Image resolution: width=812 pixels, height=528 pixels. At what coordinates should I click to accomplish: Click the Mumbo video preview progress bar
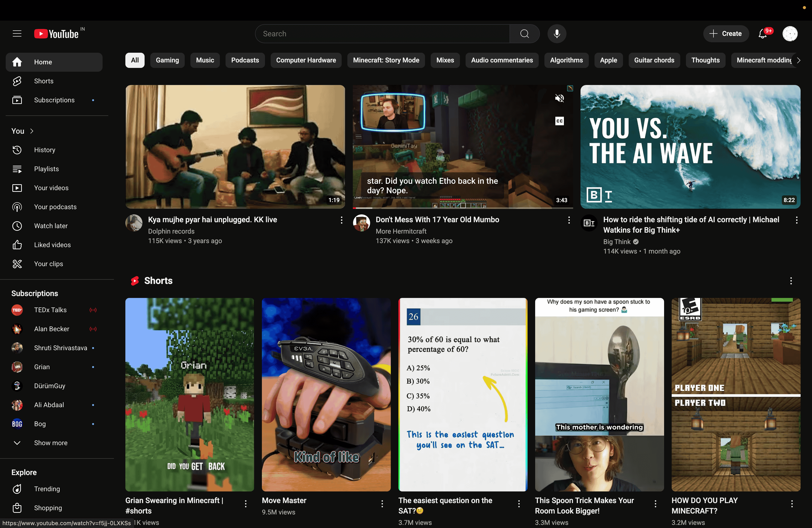462,208
